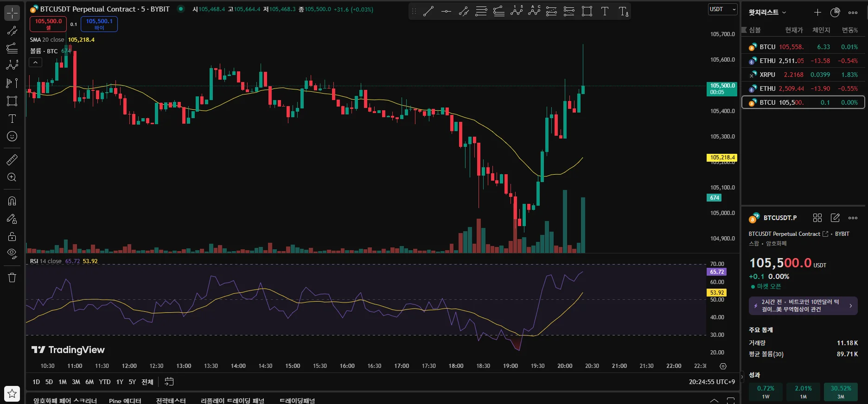Screen dimensions: 868x404
Task: Open chart settings gear on time axis
Action: [x=723, y=366]
